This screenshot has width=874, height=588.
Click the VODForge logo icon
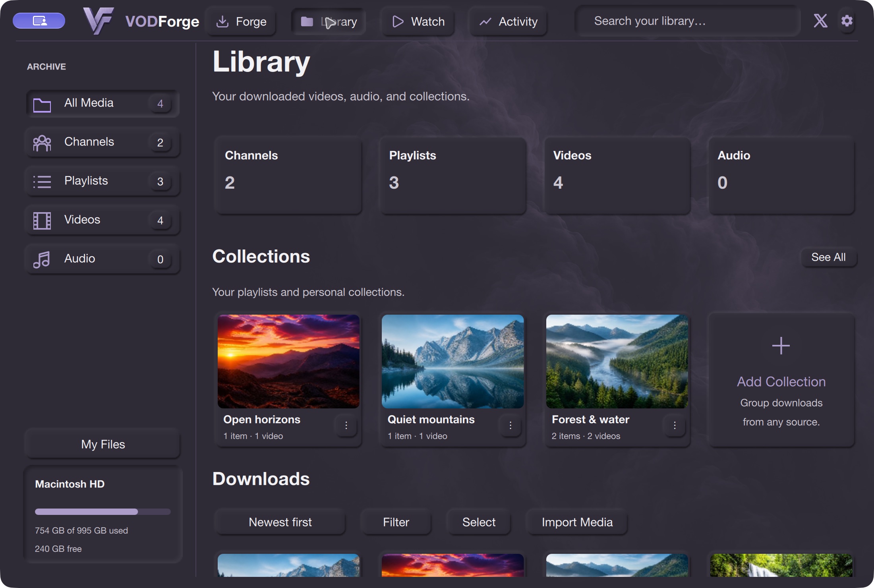click(98, 21)
